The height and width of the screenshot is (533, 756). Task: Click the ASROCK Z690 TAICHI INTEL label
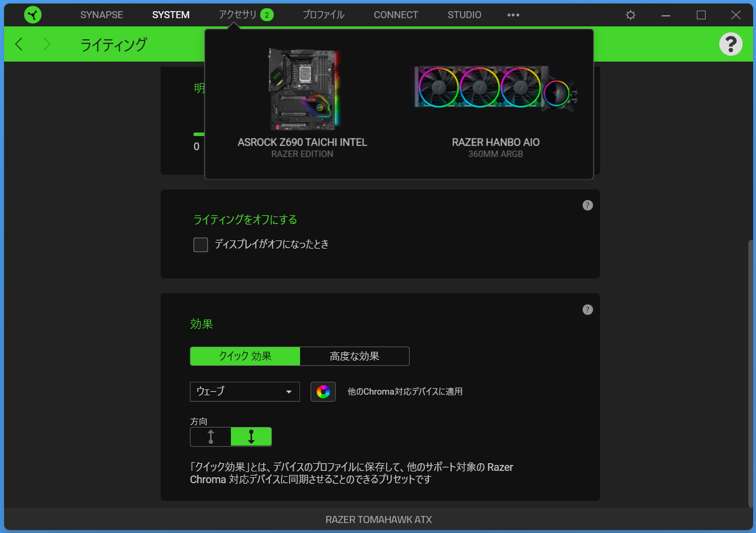pyautogui.click(x=302, y=142)
